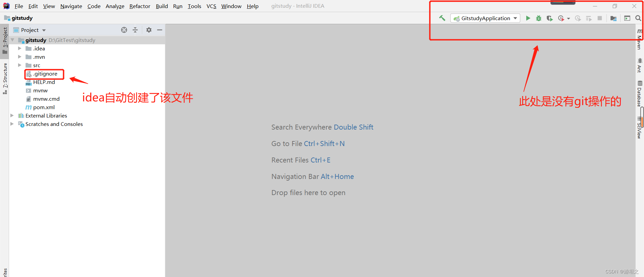The width and height of the screenshot is (644, 277).
Task: Collapse all in the Project panel
Action: click(135, 30)
